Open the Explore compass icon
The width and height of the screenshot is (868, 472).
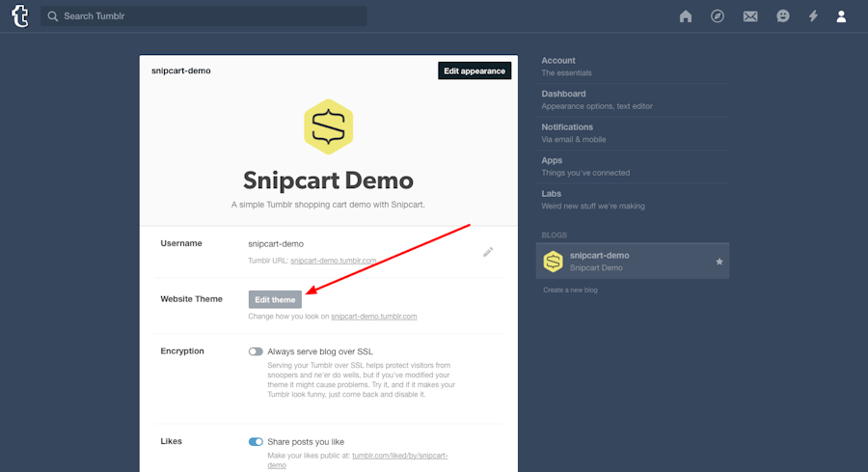[718, 16]
